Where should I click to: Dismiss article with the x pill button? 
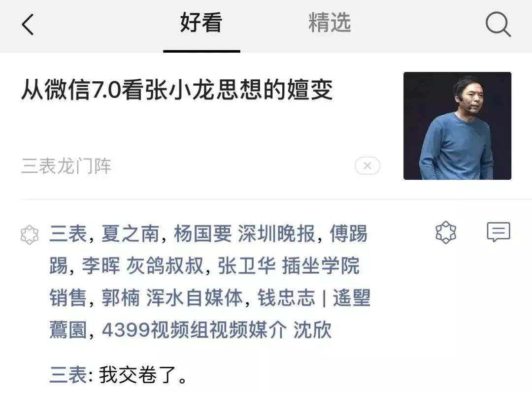click(x=367, y=166)
